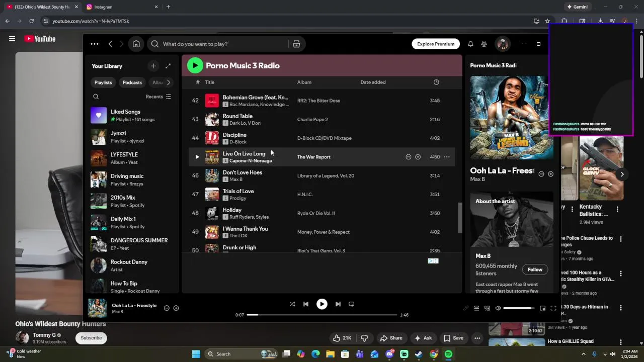Like the YouTube video with 21K likes
This screenshot has width=644, height=362.
[x=342, y=338]
